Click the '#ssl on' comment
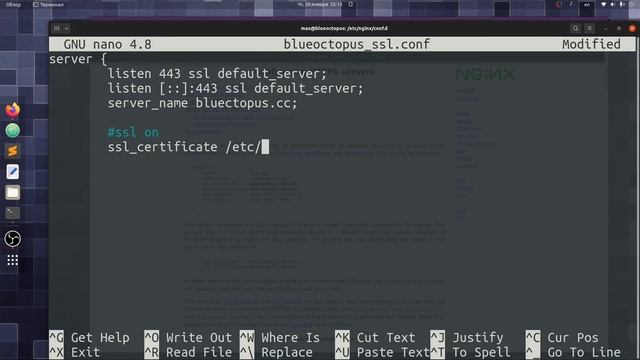Viewport: 640px width, 360px height. (x=133, y=132)
